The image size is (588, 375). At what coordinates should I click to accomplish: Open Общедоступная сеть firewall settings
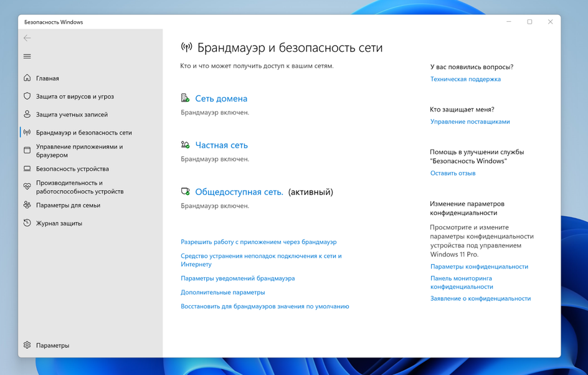[239, 192]
